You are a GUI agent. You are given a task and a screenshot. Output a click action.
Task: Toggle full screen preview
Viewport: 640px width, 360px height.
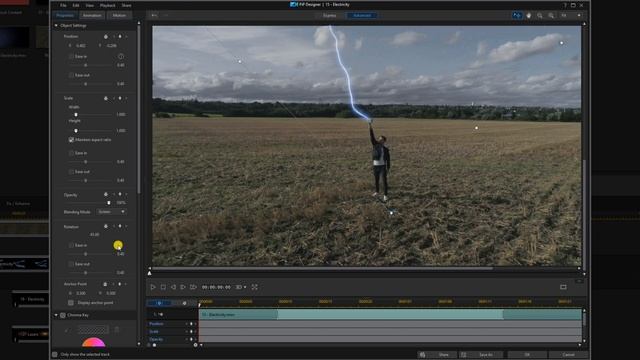pos(255,287)
